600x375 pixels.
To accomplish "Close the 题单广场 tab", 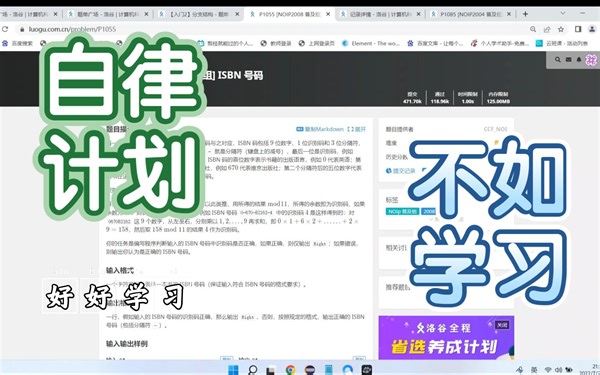I will 146,14.
